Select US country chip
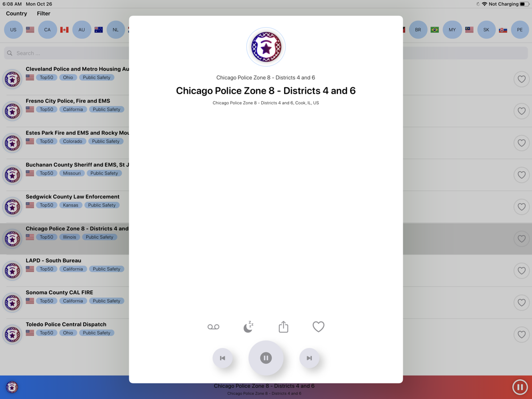The width and height of the screenshot is (532, 399). pyautogui.click(x=13, y=29)
